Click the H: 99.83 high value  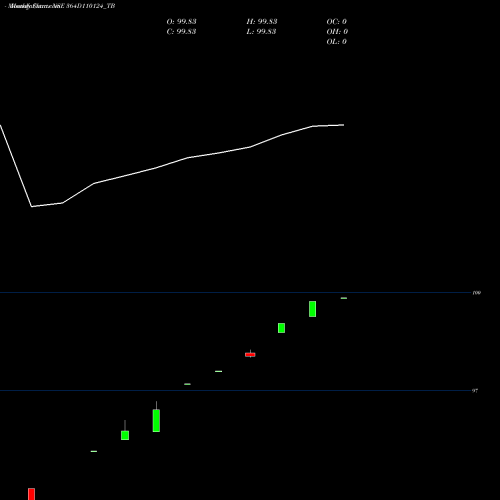point(262,22)
